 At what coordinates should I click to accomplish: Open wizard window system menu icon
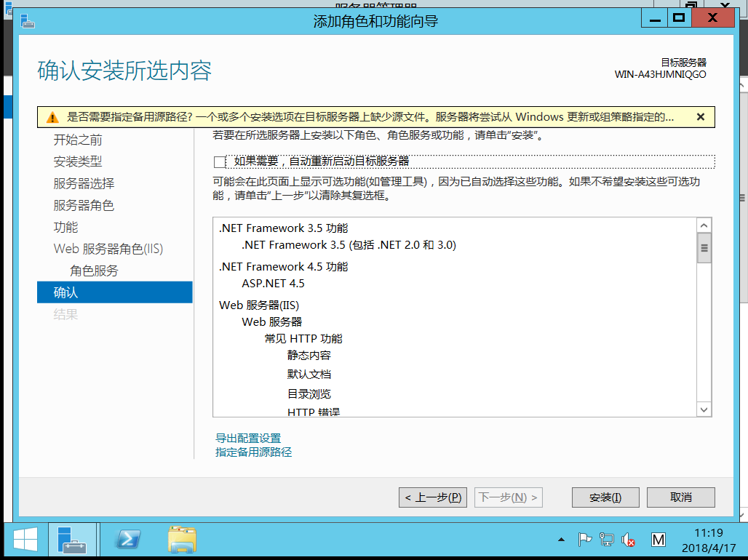(28, 21)
